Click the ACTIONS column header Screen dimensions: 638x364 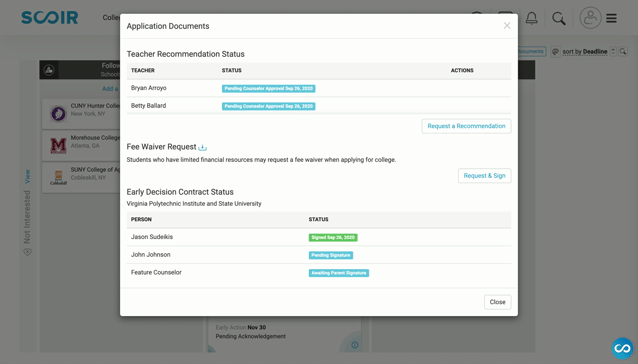pos(462,70)
